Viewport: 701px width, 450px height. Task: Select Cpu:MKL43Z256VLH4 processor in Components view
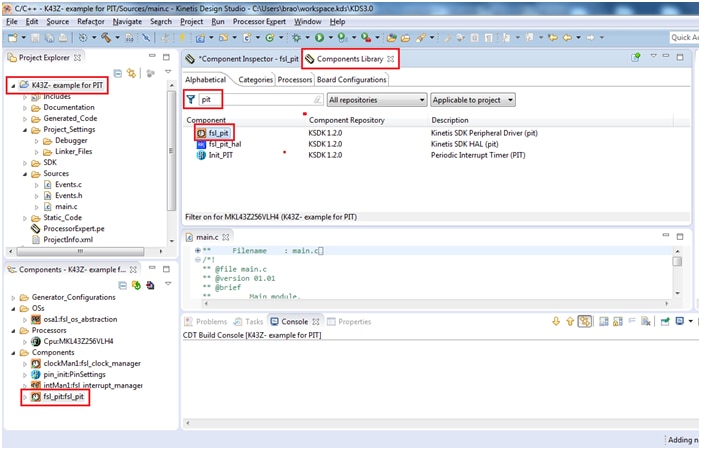pyautogui.click(x=78, y=341)
